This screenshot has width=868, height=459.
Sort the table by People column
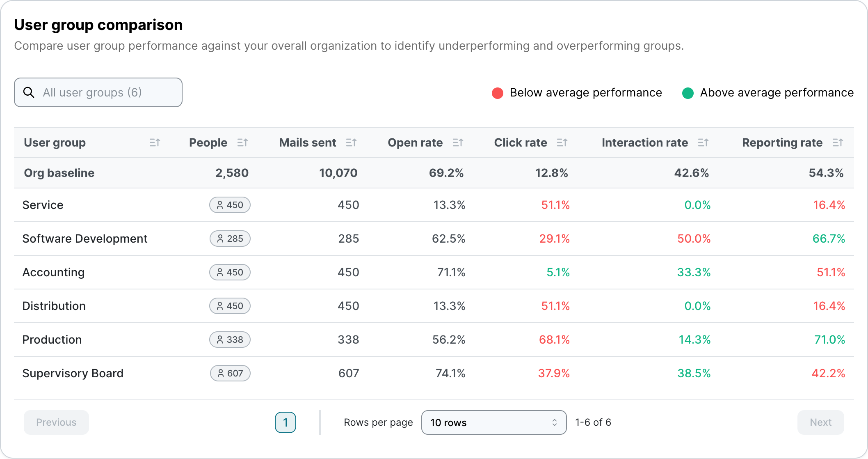(x=242, y=142)
